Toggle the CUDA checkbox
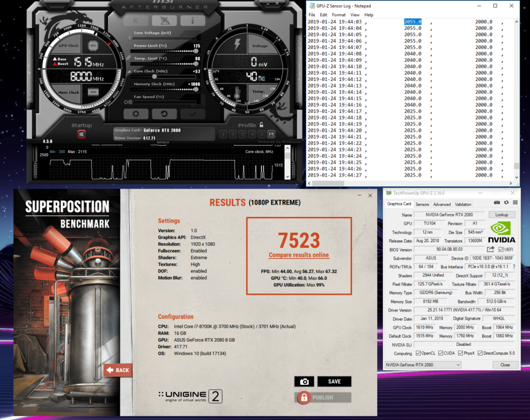The height and width of the screenshot is (420, 530). point(441,353)
